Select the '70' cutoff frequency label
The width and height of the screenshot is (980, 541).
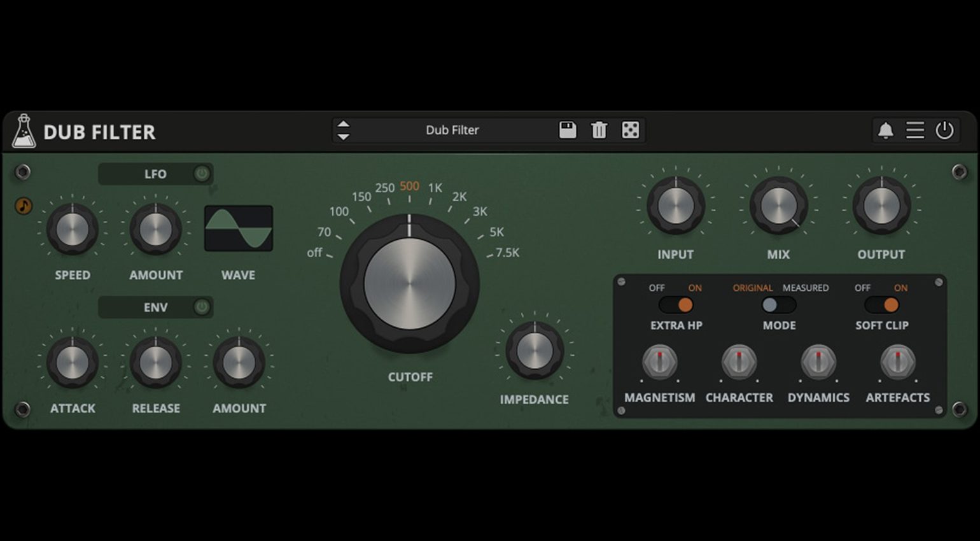coord(324,232)
